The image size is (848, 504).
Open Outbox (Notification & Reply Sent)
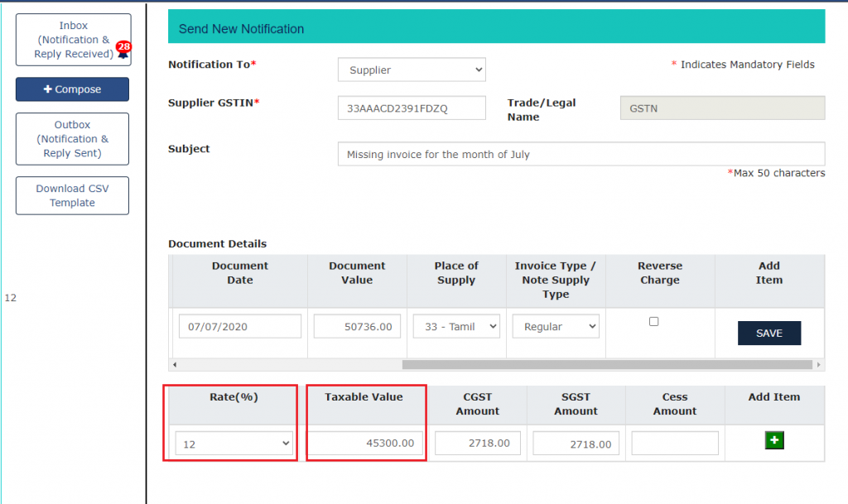[73, 139]
